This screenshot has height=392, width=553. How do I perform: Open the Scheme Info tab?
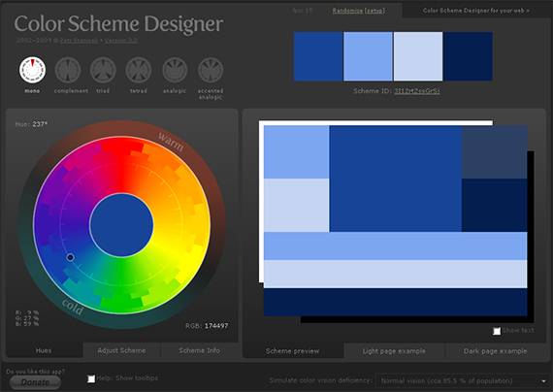pos(200,350)
